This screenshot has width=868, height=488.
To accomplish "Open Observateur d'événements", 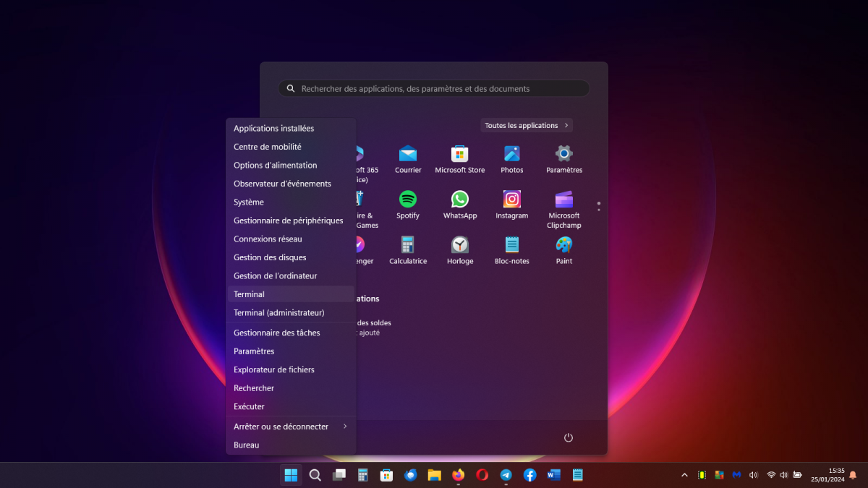I will pyautogui.click(x=291, y=184).
